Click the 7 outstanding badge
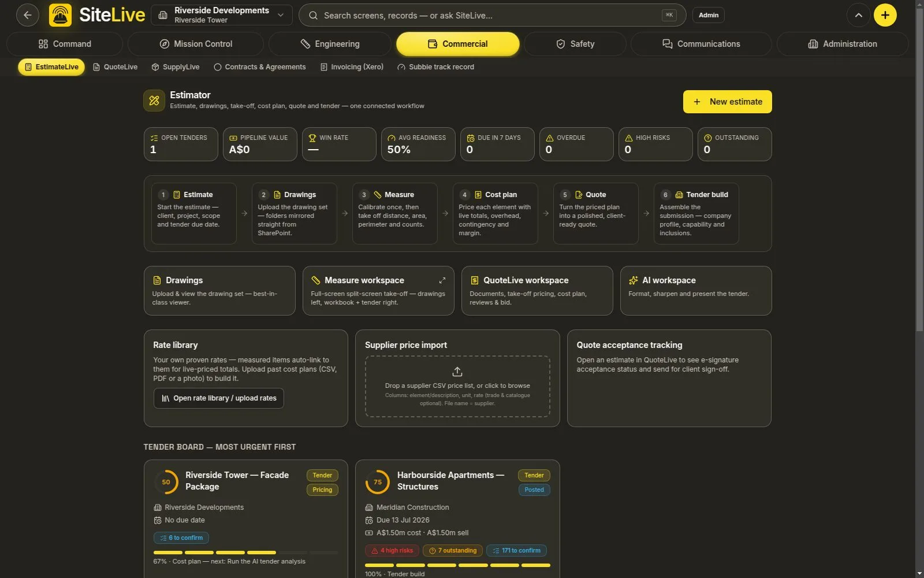 453,550
